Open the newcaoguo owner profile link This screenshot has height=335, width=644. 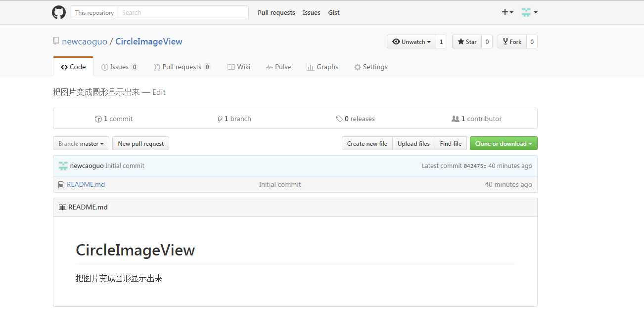[85, 42]
